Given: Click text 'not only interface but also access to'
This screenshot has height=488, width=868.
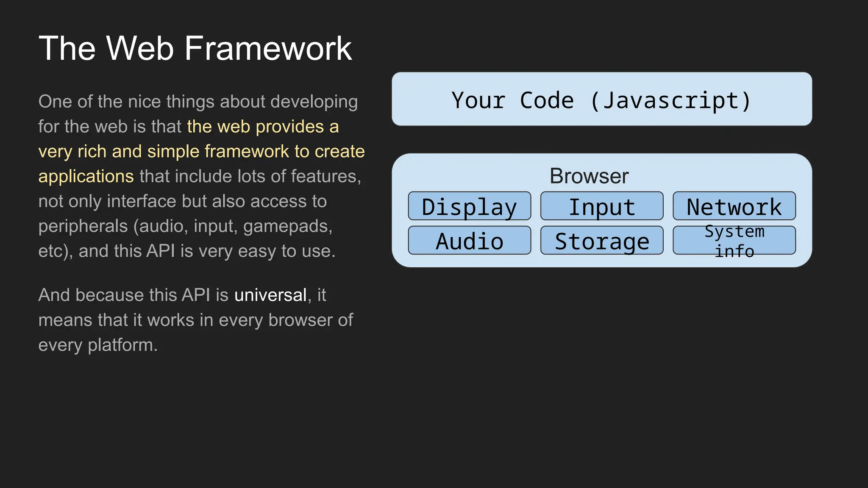Looking at the screenshot, I should (182, 202).
